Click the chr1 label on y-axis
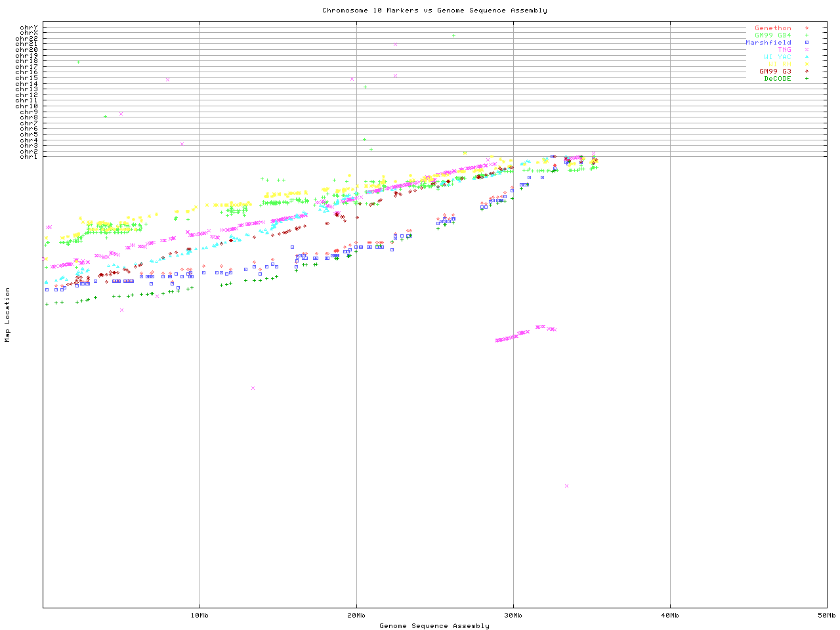 click(x=29, y=157)
